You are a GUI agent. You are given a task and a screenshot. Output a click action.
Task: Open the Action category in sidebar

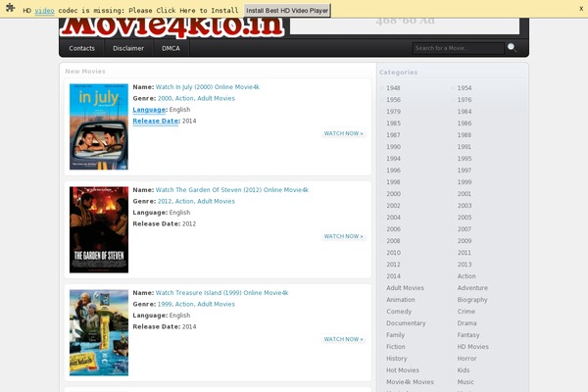[466, 276]
